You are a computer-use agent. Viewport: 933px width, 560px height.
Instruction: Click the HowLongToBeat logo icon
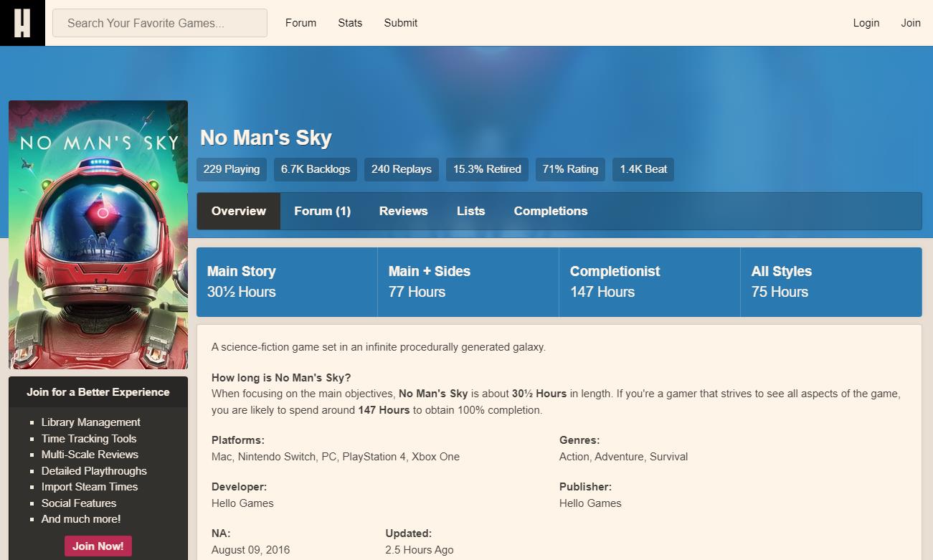click(x=22, y=23)
